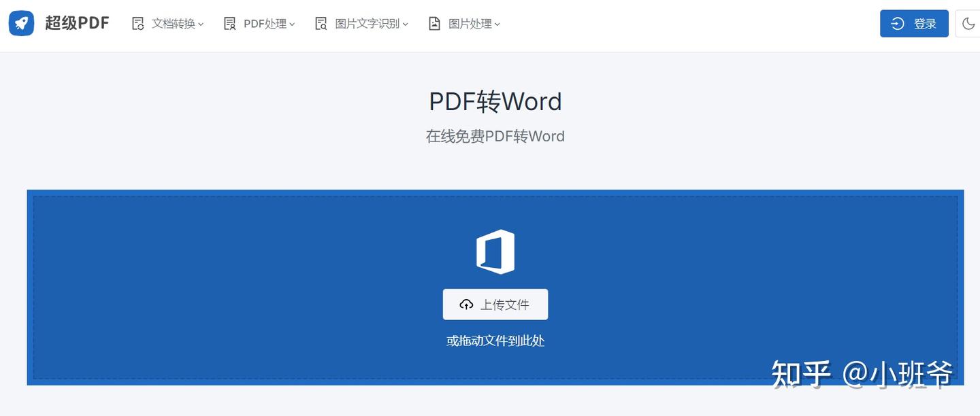
Task: Click the PDF处理 menu icon
Action: pos(230,24)
